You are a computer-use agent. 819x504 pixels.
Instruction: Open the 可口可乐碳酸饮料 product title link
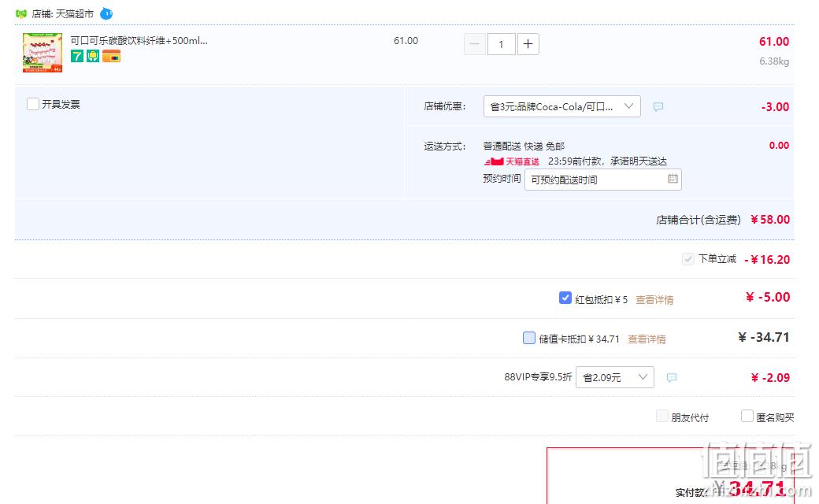[139, 41]
